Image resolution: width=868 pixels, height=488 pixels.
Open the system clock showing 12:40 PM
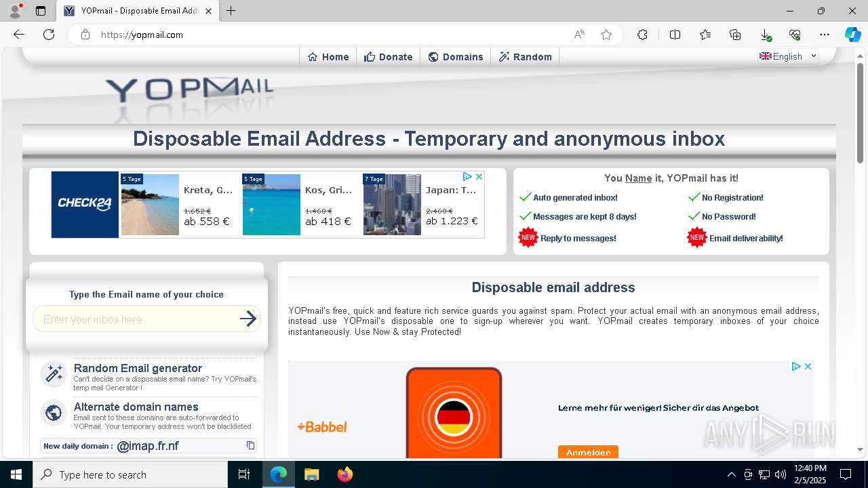810,474
